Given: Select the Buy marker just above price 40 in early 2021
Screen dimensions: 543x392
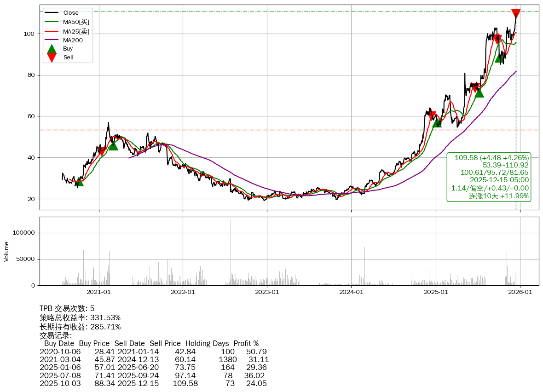Looking at the screenshot, I should click(113, 145).
